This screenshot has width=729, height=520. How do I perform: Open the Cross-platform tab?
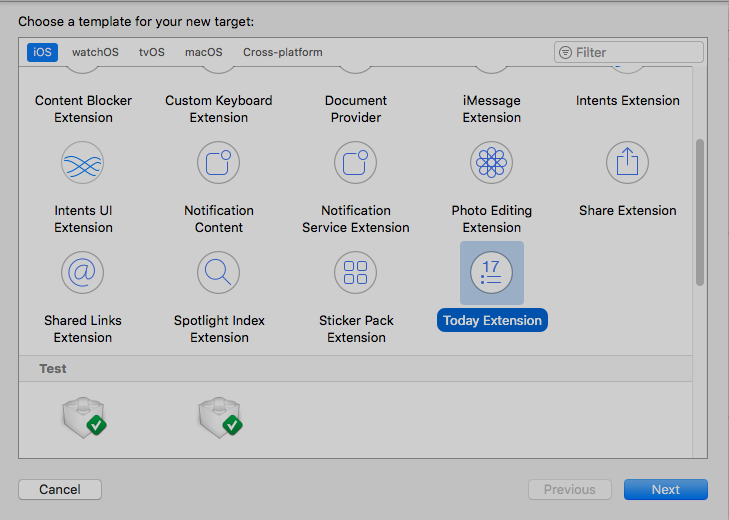coord(283,52)
